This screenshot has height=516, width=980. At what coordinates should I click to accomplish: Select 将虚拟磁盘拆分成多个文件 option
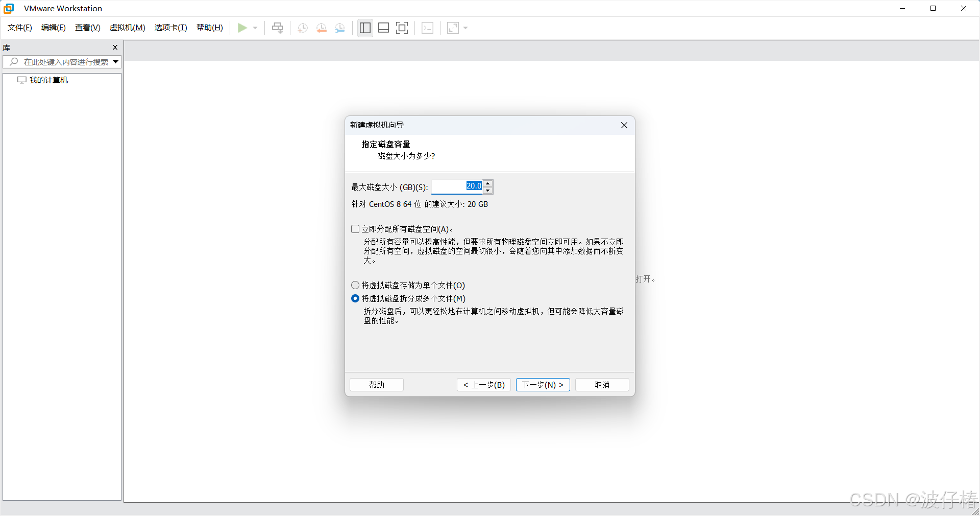355,298
